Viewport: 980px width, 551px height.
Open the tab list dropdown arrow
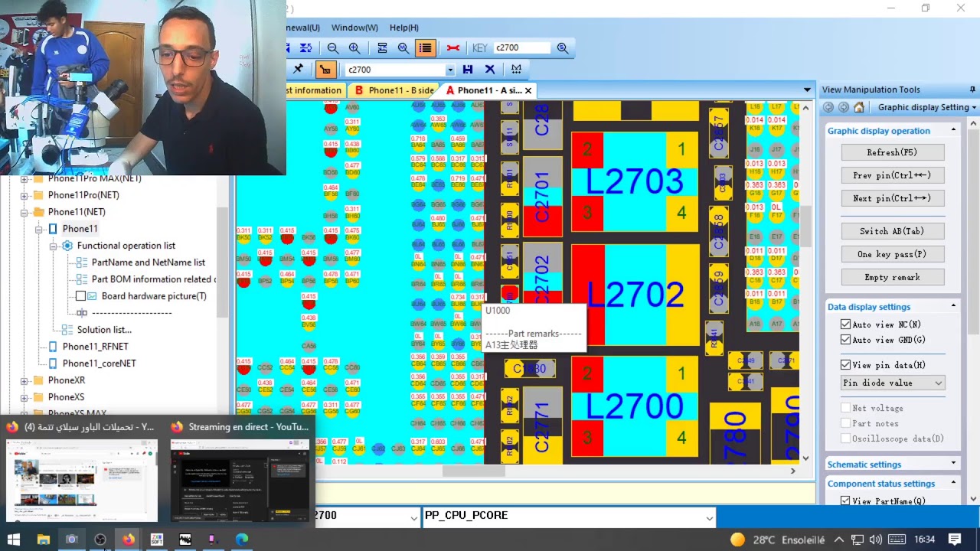click(x=807, y=90)
